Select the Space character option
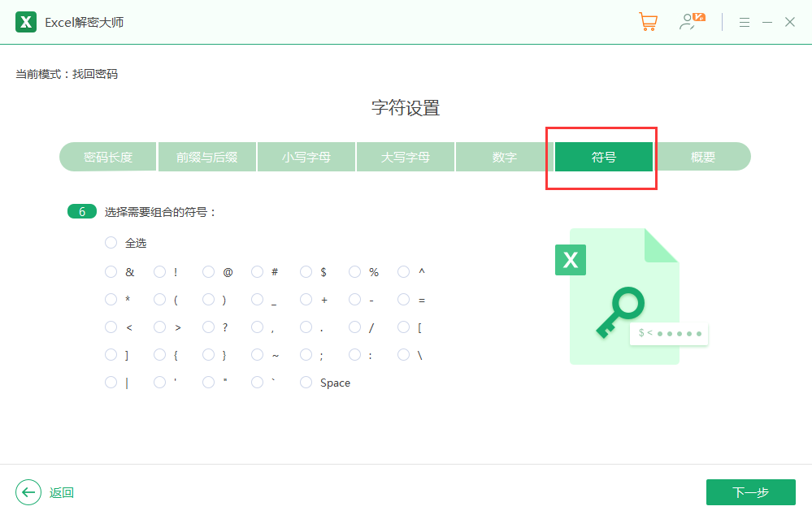The height and width of the screenshot is (515, 812). pyautogui.click(x=306, y=383)
